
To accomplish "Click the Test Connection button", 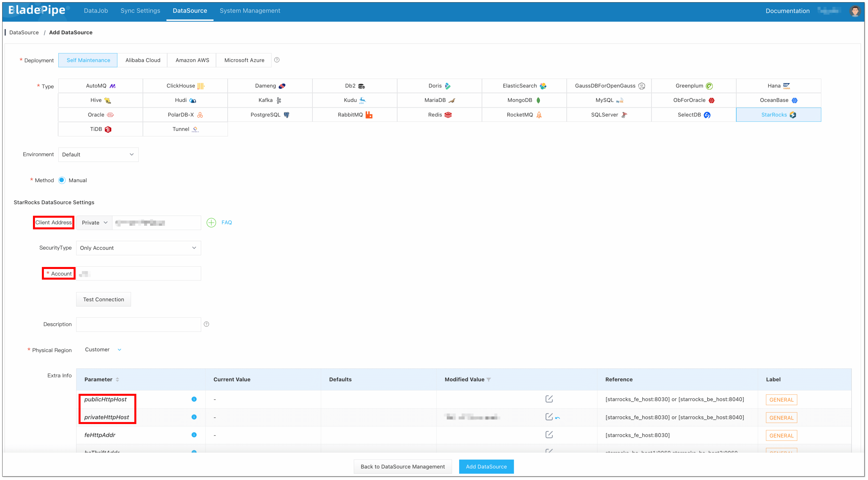I will point(103,299).
